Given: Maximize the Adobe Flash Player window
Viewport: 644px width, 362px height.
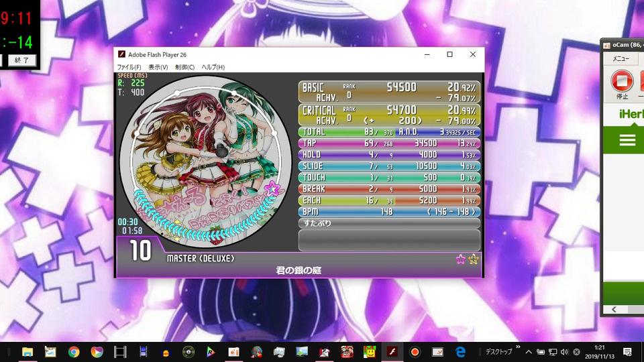Looking at the screenshot, I should click(x=449, y=54).
